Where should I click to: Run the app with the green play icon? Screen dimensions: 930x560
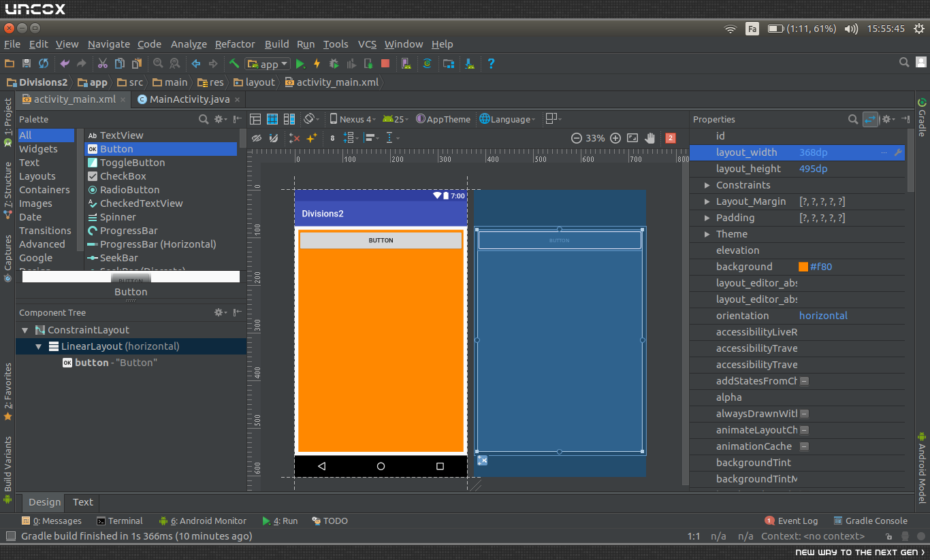tap(300, 63)
